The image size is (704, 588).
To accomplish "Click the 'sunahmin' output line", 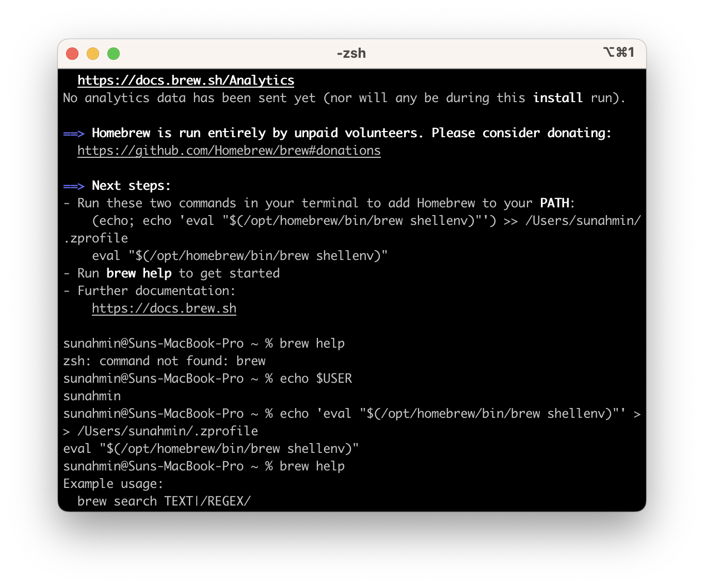I will [92, 396].
